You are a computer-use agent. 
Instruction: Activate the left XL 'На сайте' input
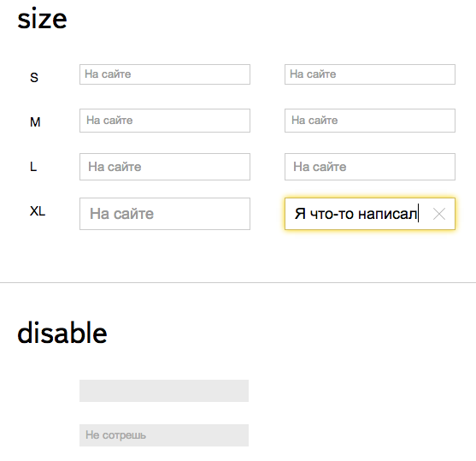[x=165, y=214]
